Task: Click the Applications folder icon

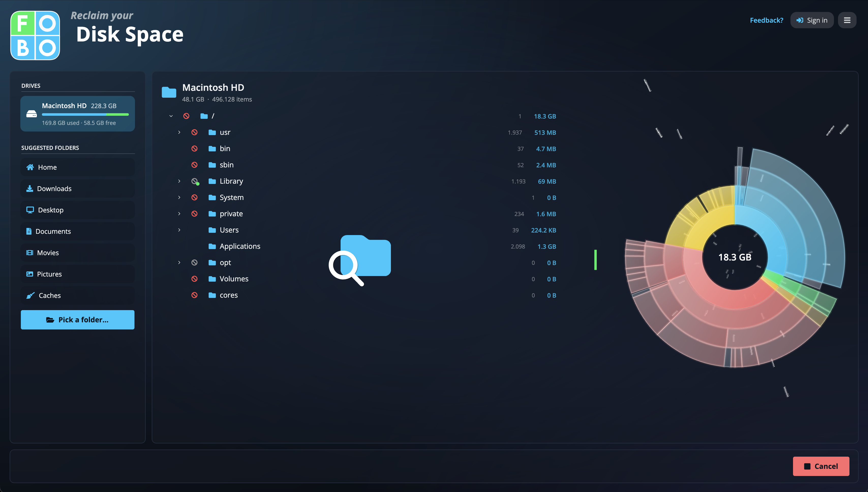Action: (212, 246)
